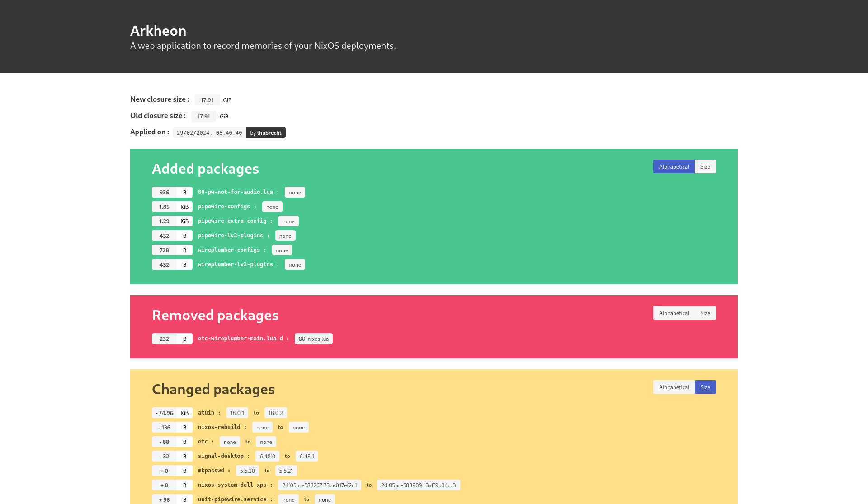Click the 'by thubrecht' author badge
The image size is (868, 504).
click(265, 132)
